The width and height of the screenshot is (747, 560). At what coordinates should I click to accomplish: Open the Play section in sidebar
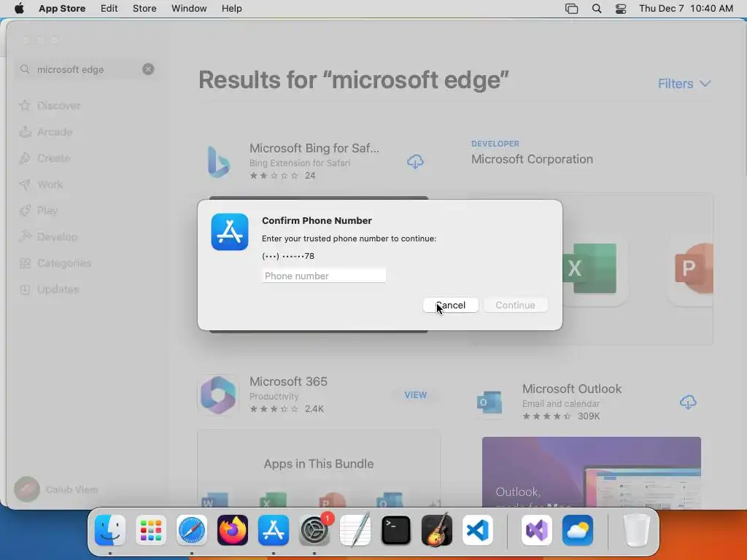coord(39,211)
